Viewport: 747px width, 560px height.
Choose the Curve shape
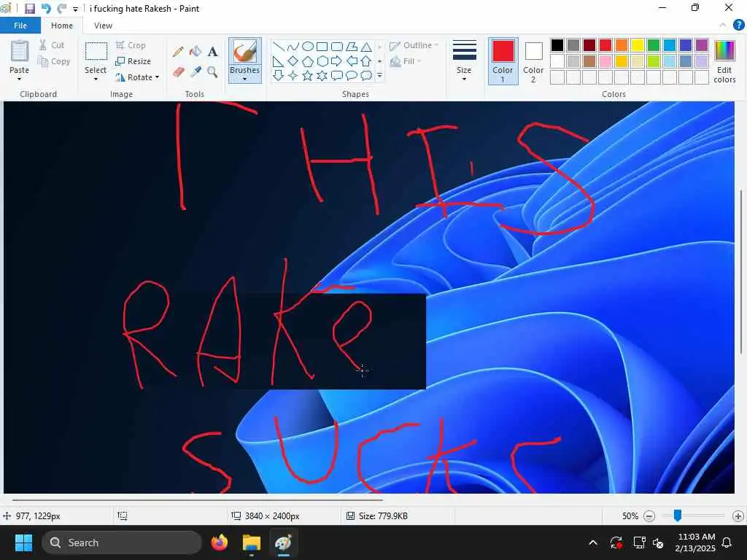pos(293,46)
